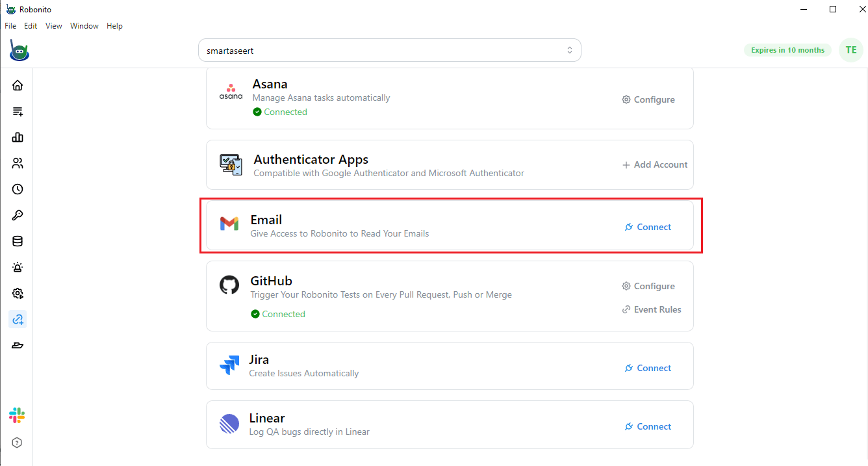This screenshot has height=466, width=868.
Task: Connect the Email integration
Action: click(x=648, y=227)
